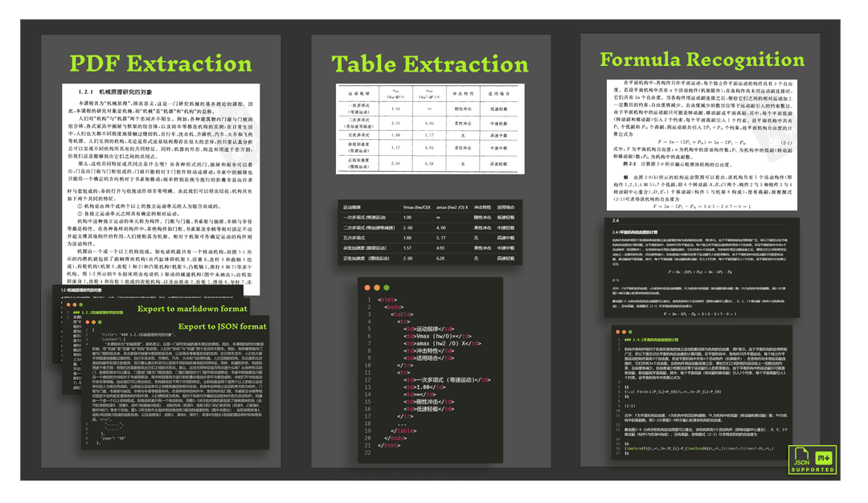The height and width of the screenshot is (503, 868).
Task: Click the Markdown icon in the Supported badge
Action: pos(824,458)
